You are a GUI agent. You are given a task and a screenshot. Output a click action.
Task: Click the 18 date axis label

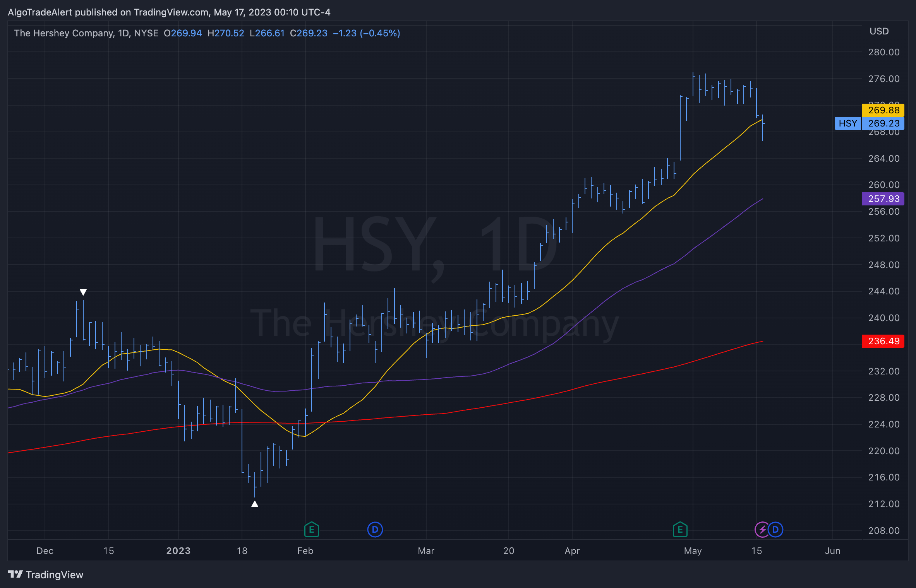point(242,551)
